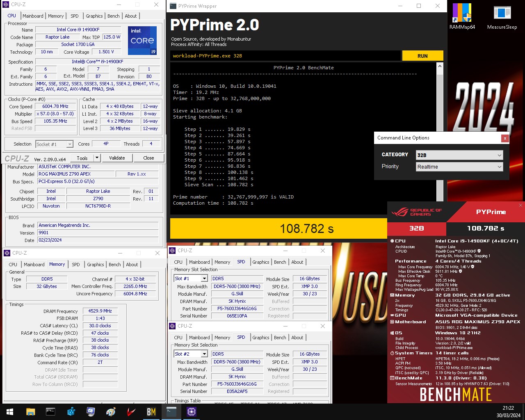This screenshot has height=420, width=525.
Task: Click the PYPrime Wrapper title bar icon
Action: tap(173, 6)
